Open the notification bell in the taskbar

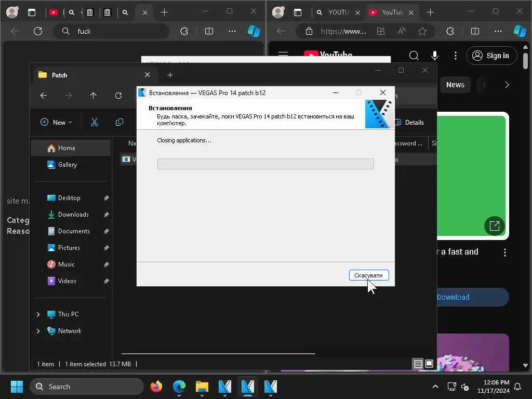point(518,387)
